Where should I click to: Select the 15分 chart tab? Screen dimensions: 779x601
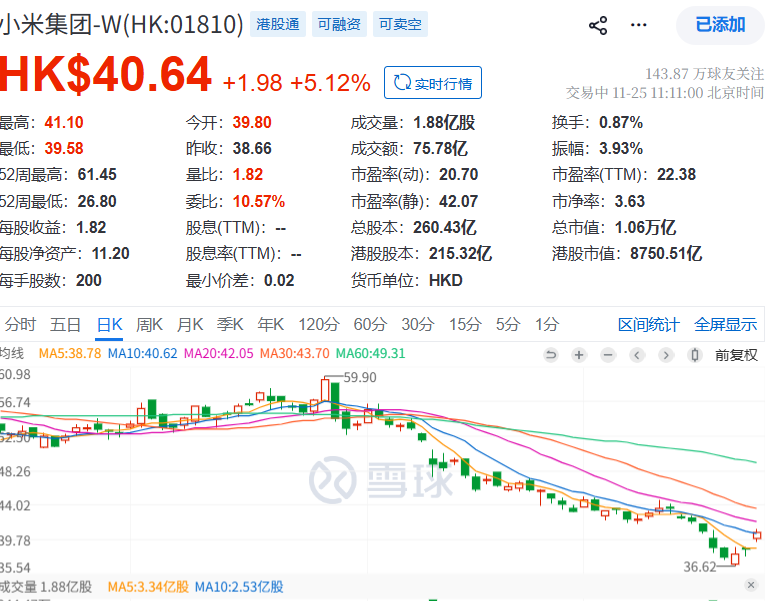coord(465,324)
